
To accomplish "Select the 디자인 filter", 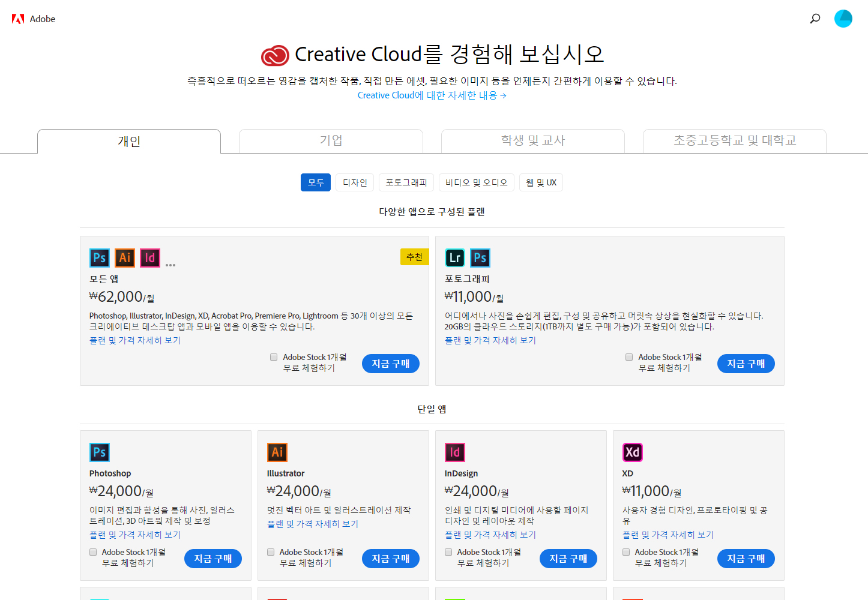I will pyautogui.click(x=355, y=182).
